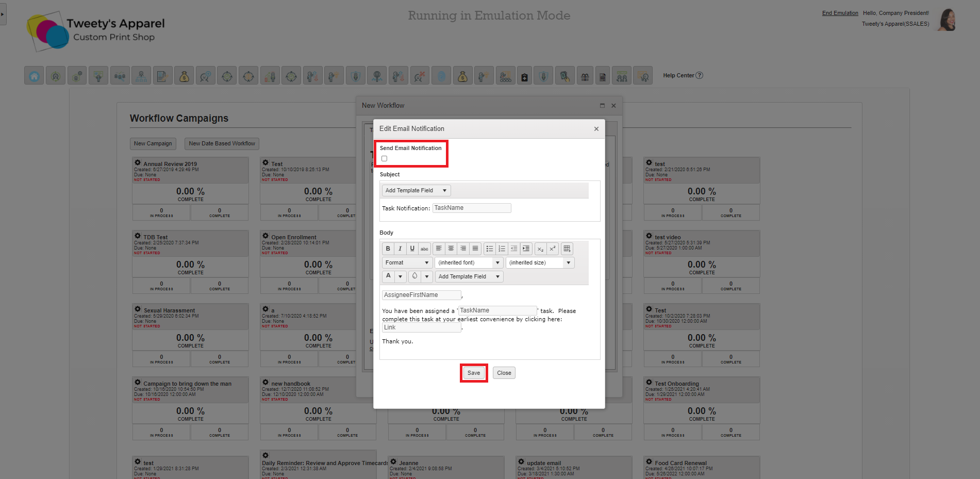Viewport: 980px width, 479px height.
Task: Click the AssigneeFirstName template field
Action: click(x=422, y=295)
